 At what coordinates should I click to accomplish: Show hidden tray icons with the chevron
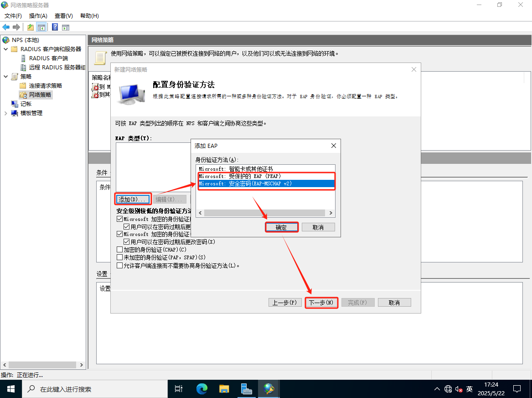[x=437, y=389]
